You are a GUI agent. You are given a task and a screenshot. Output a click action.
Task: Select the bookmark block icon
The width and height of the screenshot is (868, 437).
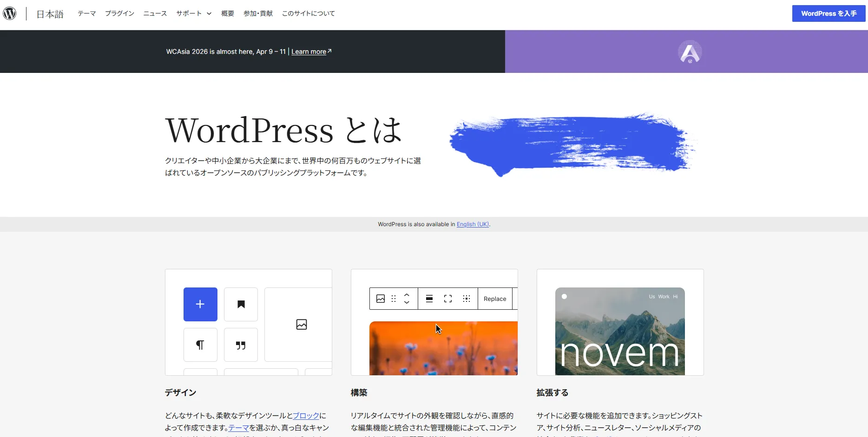point(240,304)
